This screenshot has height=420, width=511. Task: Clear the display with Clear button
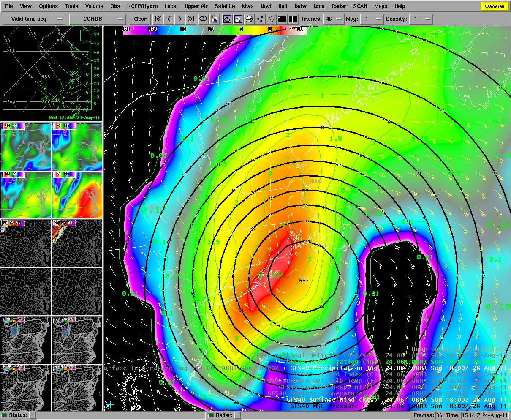coord(140,19)
